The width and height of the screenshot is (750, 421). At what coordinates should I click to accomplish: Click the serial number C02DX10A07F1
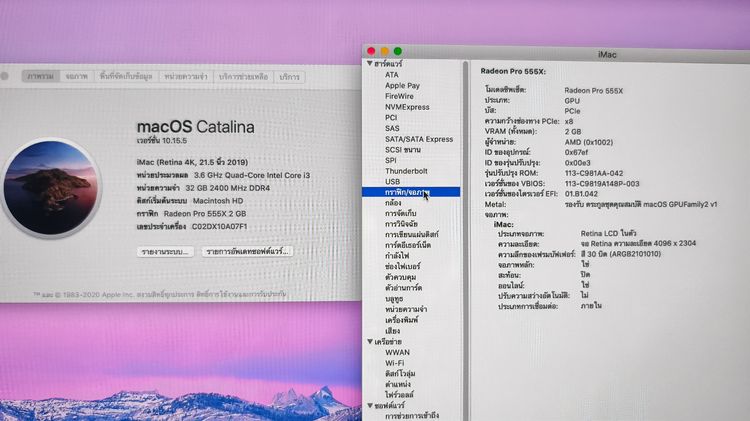coord(220,226)
